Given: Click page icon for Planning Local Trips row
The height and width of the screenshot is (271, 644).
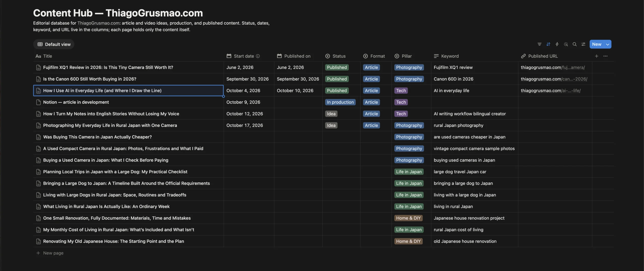Looking at the screenshot, I should click(38, 172).
